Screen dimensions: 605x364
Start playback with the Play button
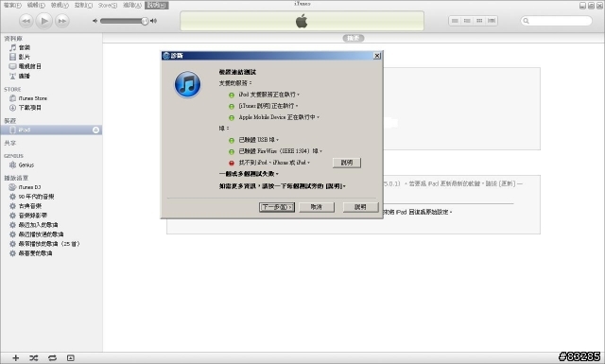point(44,21)
